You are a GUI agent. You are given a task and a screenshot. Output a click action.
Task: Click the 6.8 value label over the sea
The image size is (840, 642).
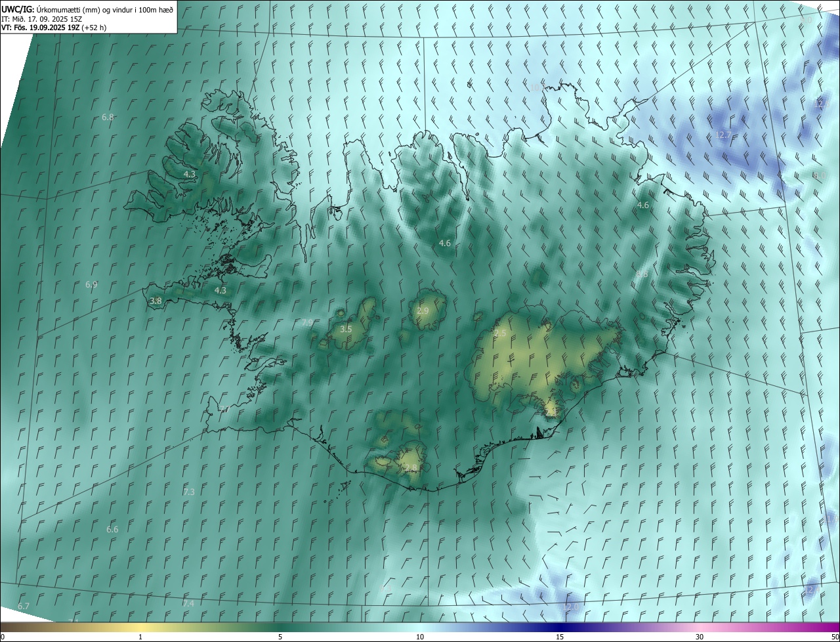[108, 118]
